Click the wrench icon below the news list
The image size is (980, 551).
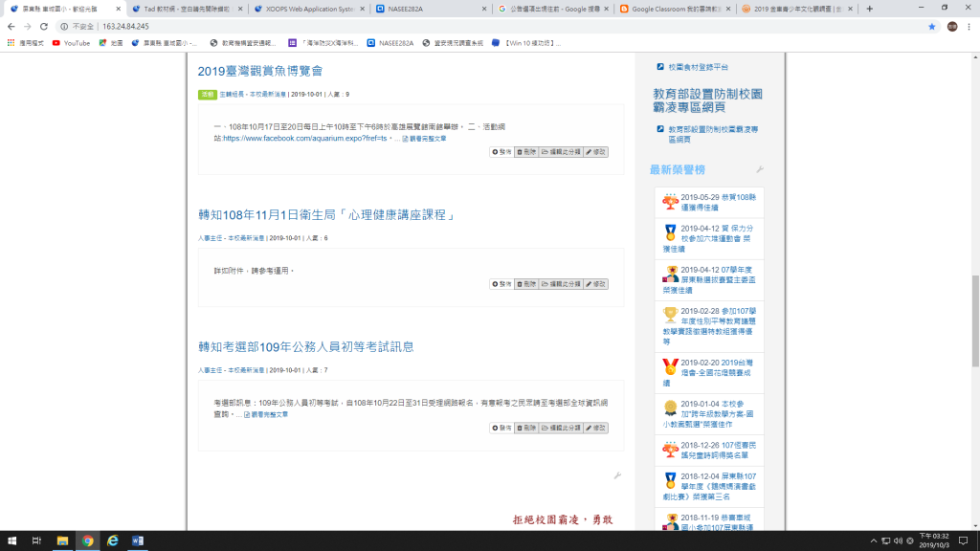click(617, 475)
